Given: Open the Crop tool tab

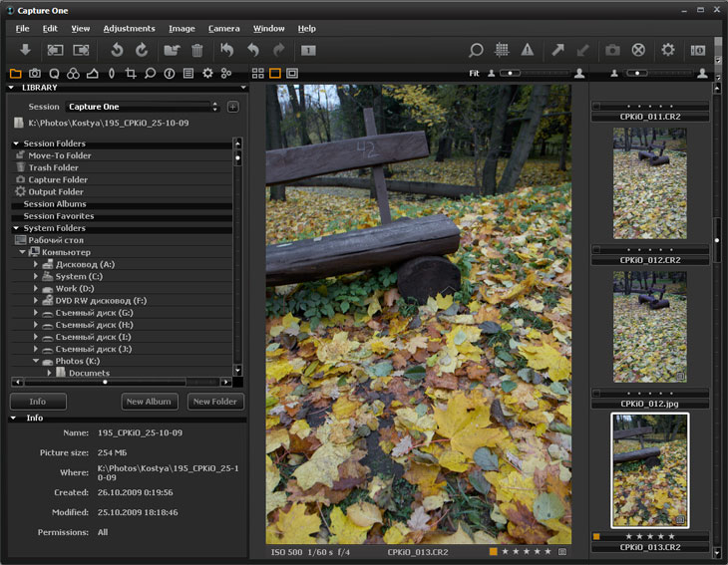Looking at the screenshot, I should pyautogui.click(x=130, y=73).
